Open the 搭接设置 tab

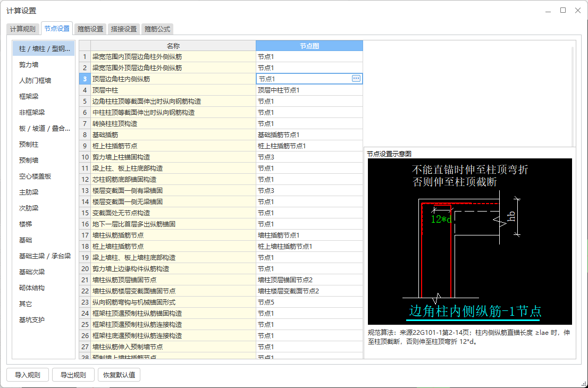(x=124, y=29)
